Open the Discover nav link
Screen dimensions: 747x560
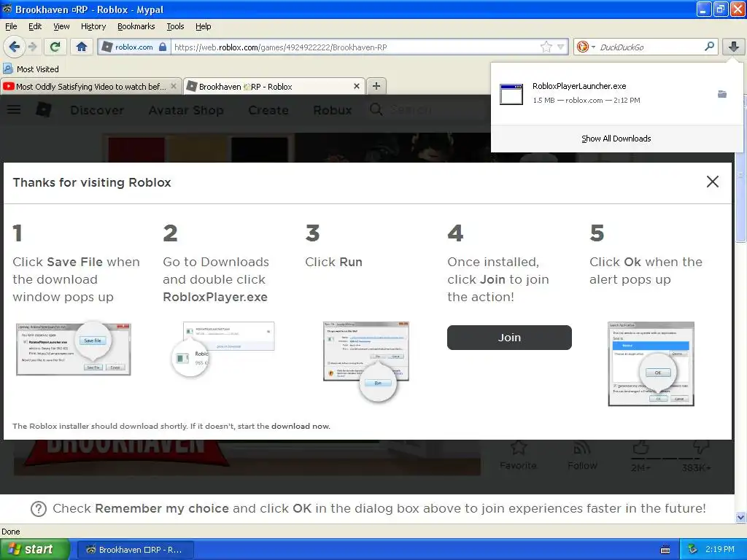pyautogui.click(x=97, y=110)
